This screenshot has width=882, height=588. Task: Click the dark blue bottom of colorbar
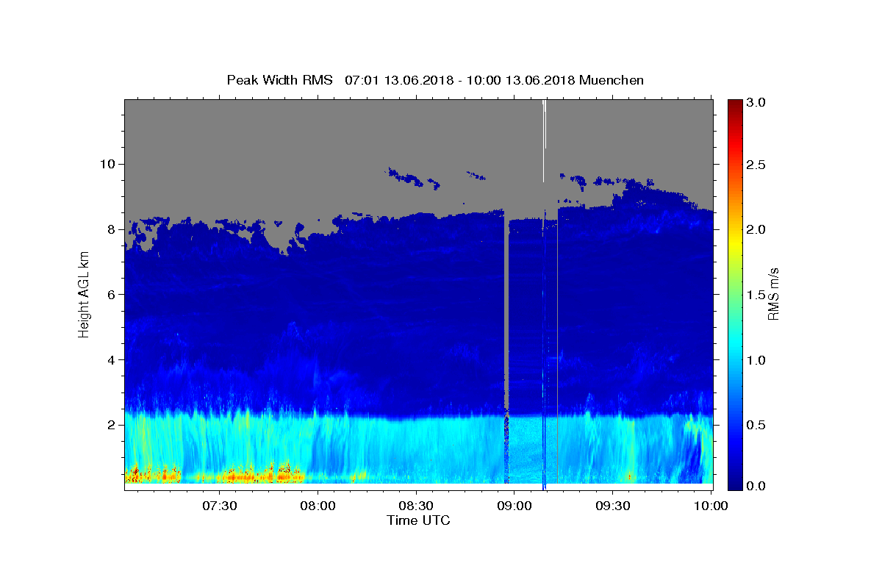(x=735, y=481)
